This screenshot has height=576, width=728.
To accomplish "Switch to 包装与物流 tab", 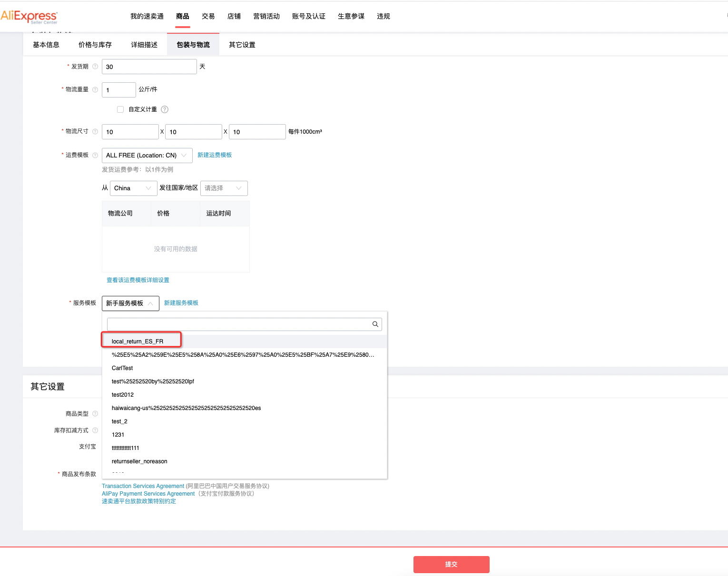I will [193, 45].
